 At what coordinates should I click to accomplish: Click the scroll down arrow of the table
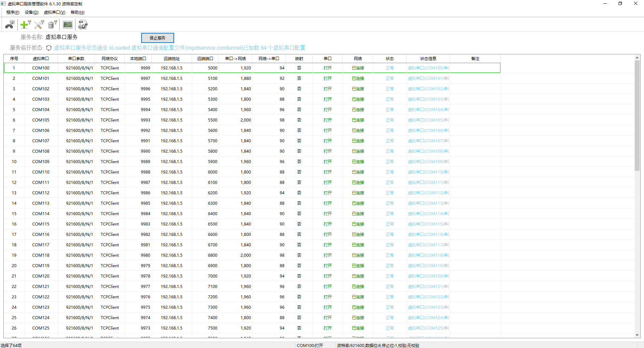click(x=637, y=335)
